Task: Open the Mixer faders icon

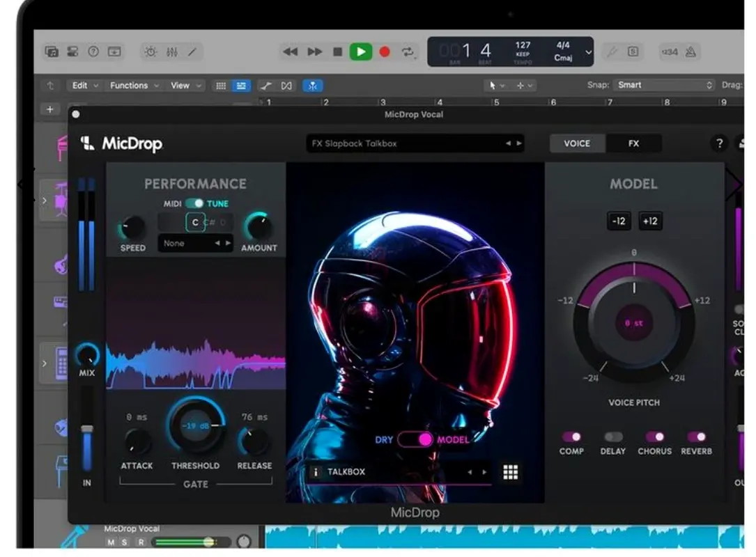Action: [171, 52]
